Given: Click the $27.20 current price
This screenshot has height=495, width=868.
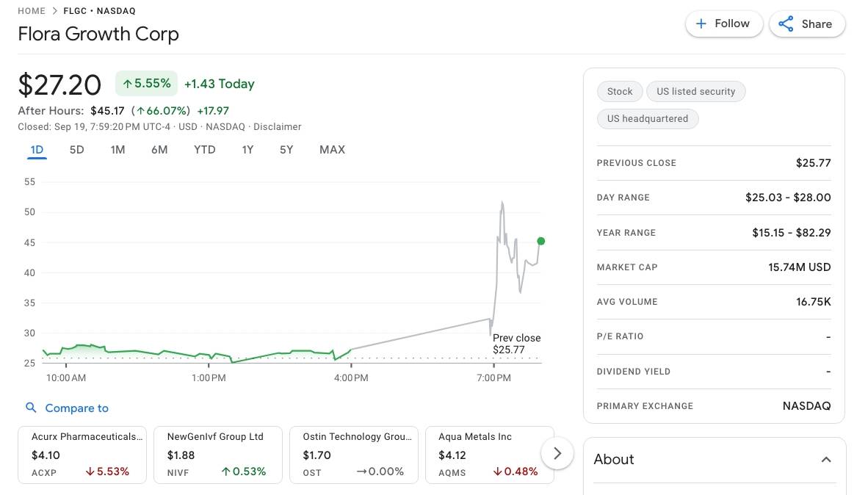Looking at the screenshot, I should (59, 84).
